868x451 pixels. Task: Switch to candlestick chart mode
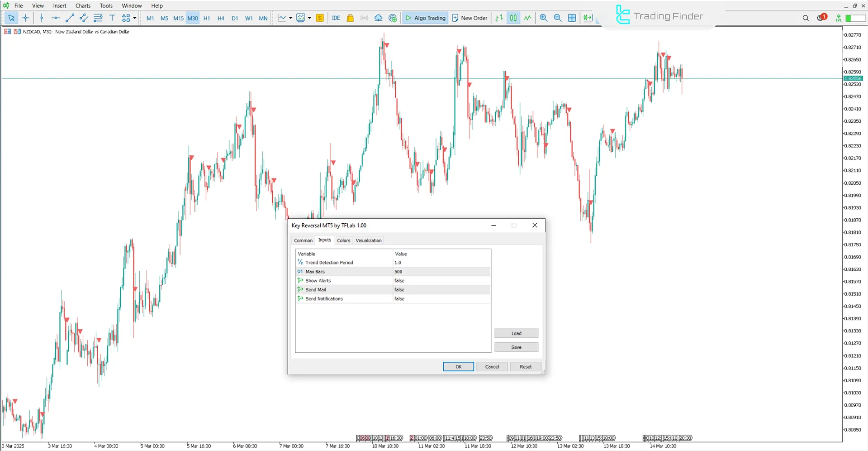coord(513,18)
